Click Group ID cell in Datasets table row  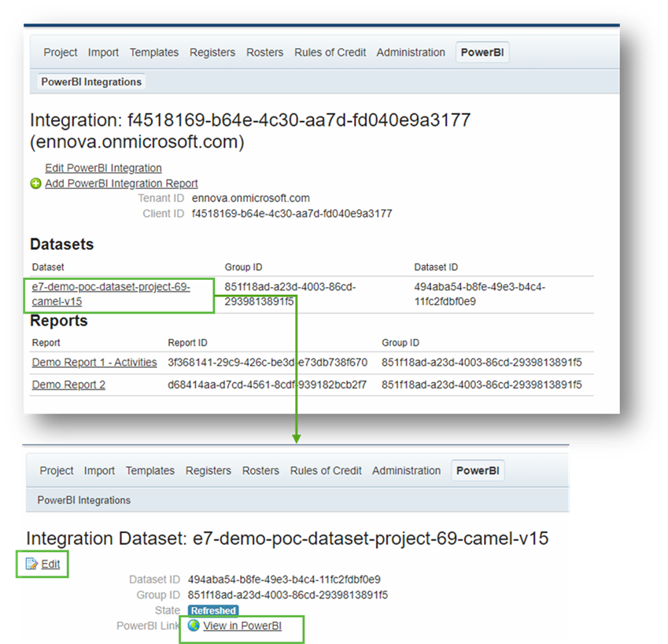pyautogui.click(x=290, y=294)
